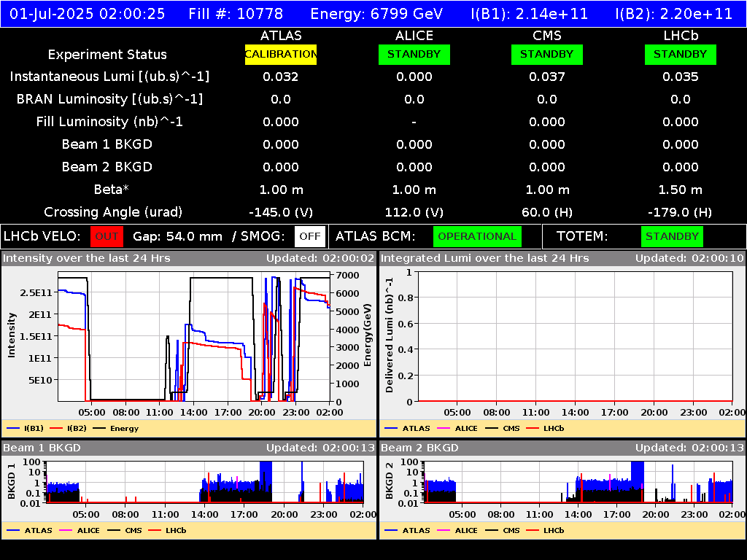Screen dimensions: 747x560
Task: Click the date and time 01-Jul-2025 02:00:25
Action: click(x=88, y=14)
